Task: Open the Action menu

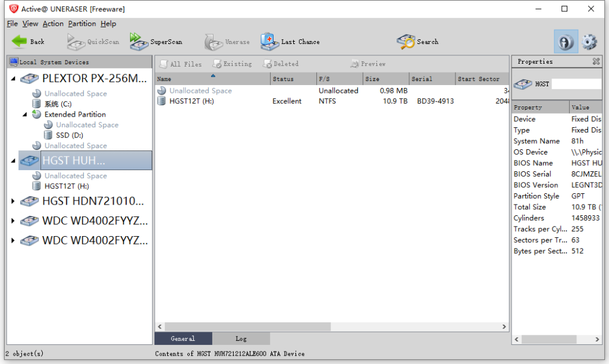Action: [x=53, y=24]
